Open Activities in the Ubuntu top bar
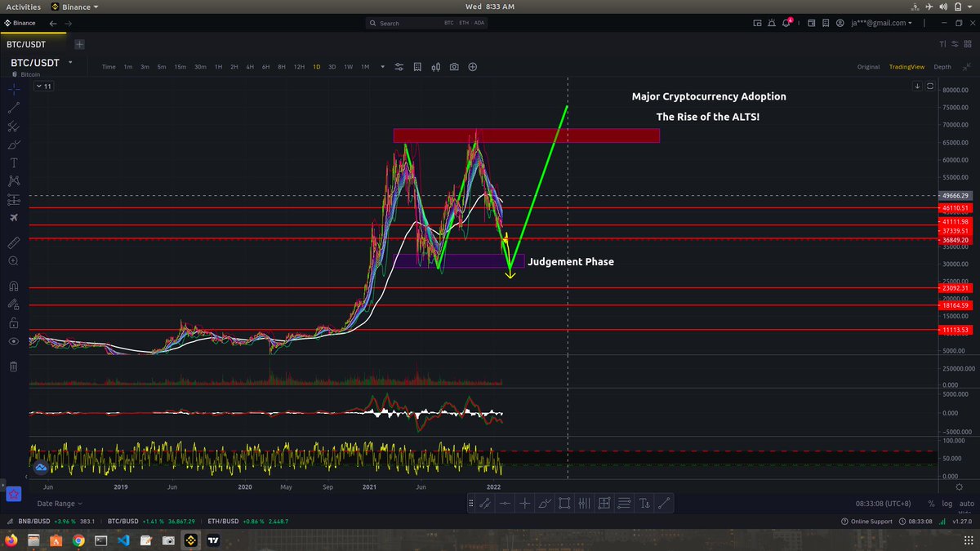 [23, 7]
